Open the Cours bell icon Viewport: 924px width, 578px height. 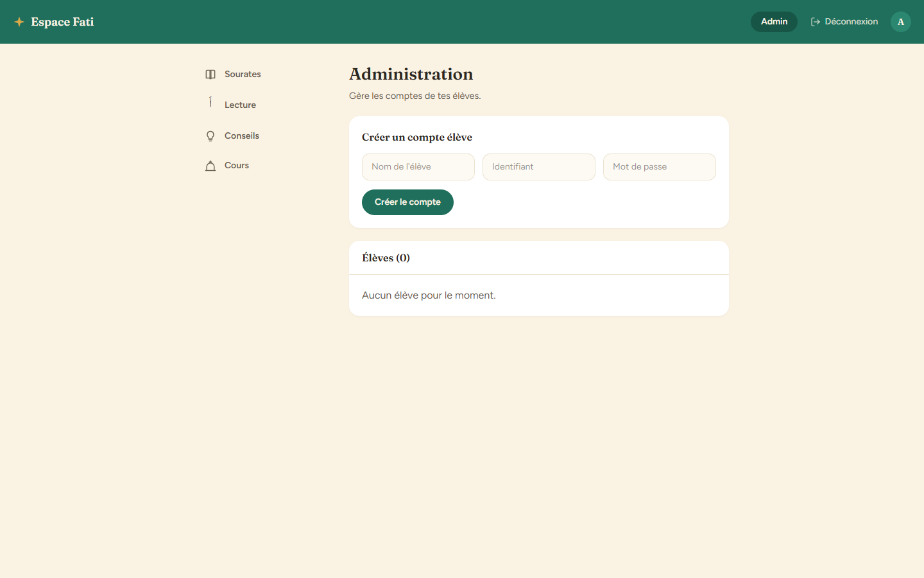tap(210, 166)
